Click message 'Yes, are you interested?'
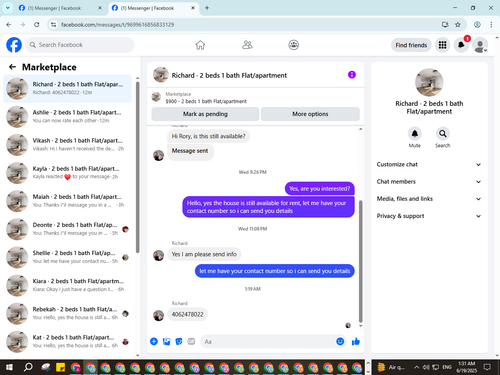500x375 pixels. point(319,189)
